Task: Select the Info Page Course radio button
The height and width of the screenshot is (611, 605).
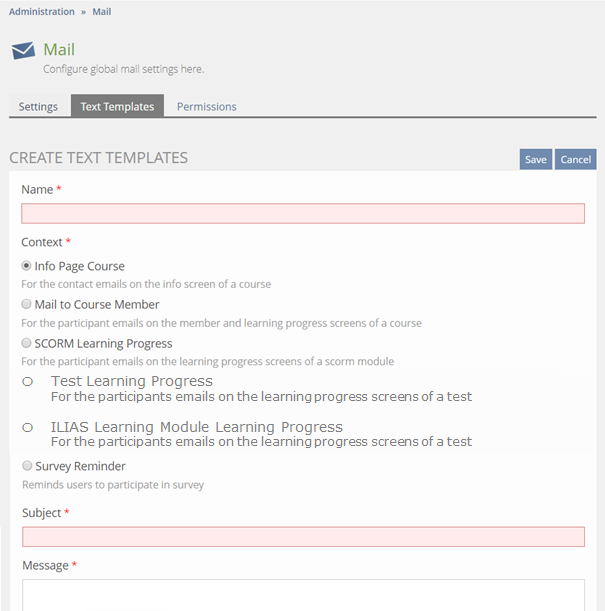Action: [x=26, y=267]
